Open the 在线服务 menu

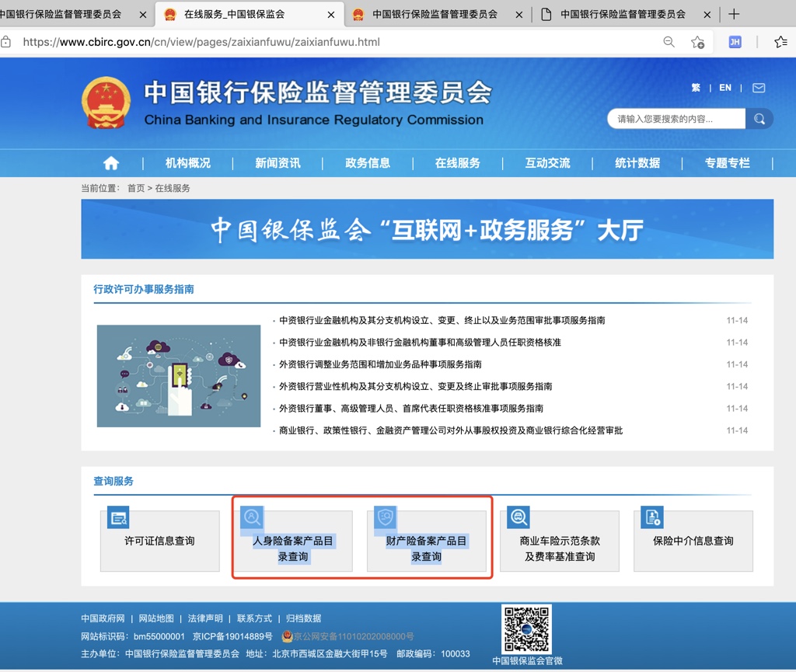[457, 163]
